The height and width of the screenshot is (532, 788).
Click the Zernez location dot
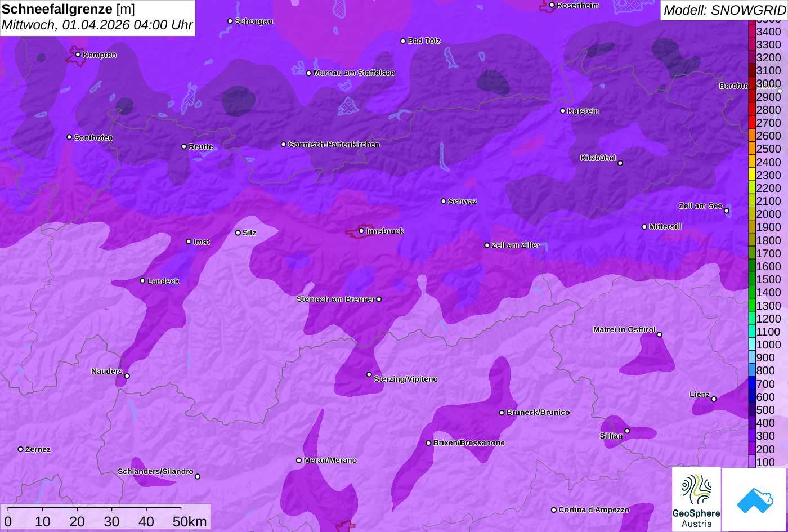pos(21,449)
